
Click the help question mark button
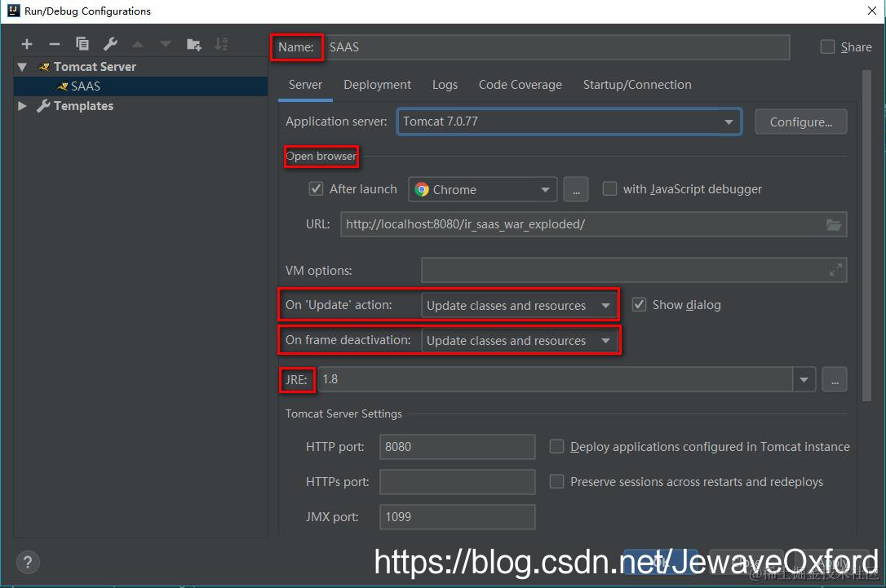[28, 562]
